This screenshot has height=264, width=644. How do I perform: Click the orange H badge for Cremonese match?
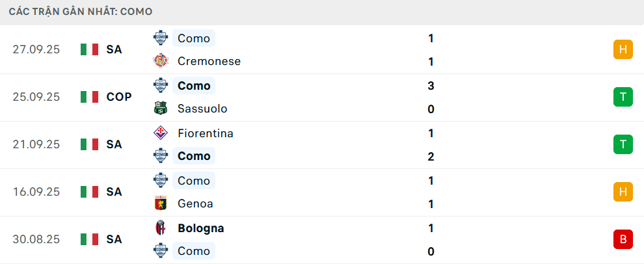623,49
